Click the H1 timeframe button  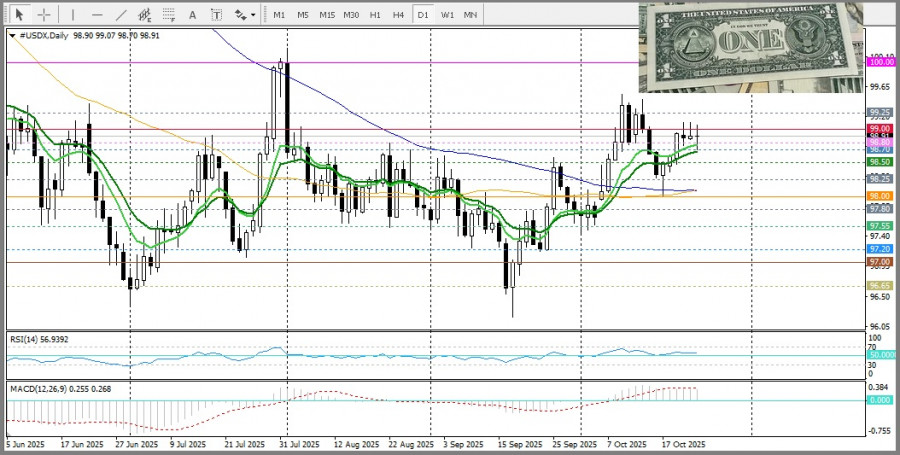(375, 15)
